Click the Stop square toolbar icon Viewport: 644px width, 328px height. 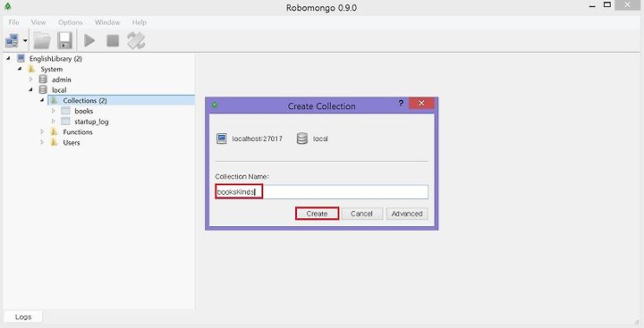tap(113, 40)
